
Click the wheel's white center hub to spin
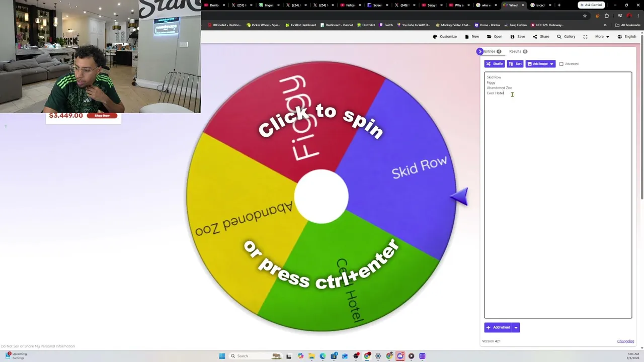click(x=321, y=196)
